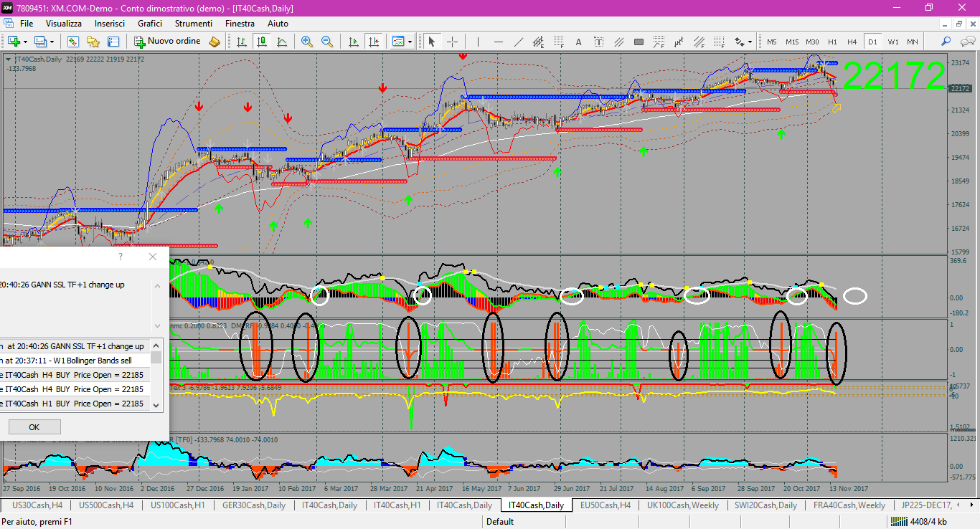Switch to EU50Cash,H4 chart tab

coord(606,505)
